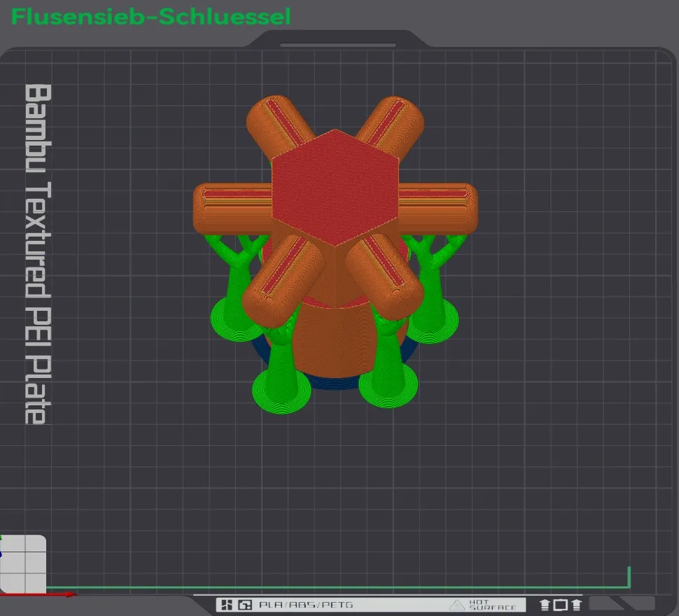Click the bottom-right green tree support base
Viewport: 679px width, 616px height.
388,385
